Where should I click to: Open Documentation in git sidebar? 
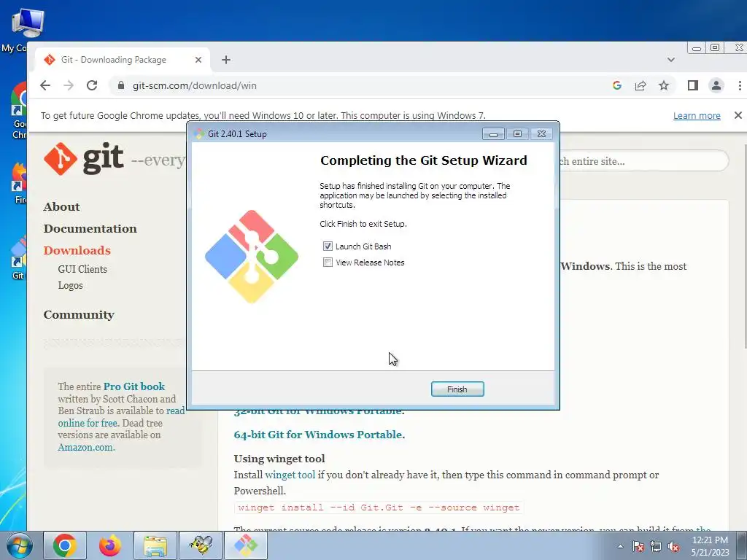[90, 228]
